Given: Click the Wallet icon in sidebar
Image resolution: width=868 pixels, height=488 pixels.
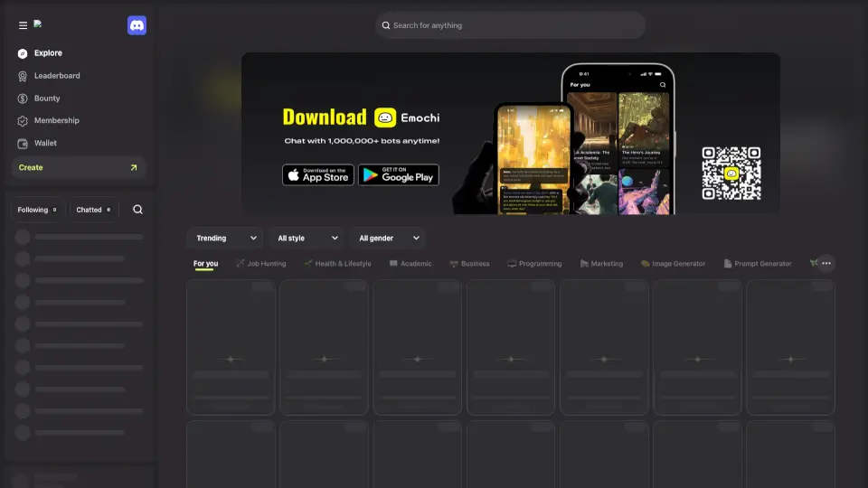Looking at the screenshot, I should tap(23, 144).
